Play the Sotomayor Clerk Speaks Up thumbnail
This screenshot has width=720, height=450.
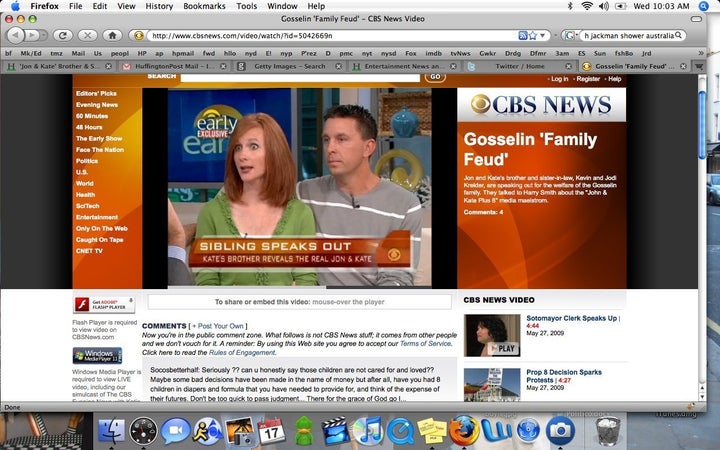point(492,335)
